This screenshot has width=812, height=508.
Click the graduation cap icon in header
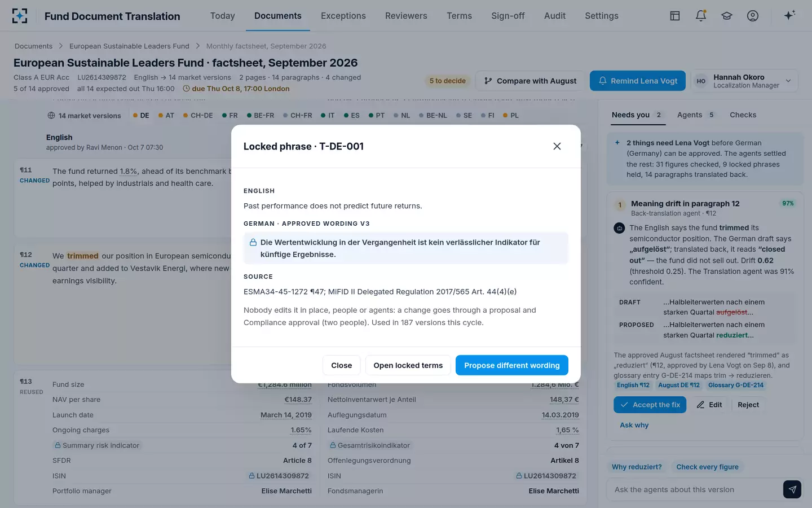[x=727, y=16]
